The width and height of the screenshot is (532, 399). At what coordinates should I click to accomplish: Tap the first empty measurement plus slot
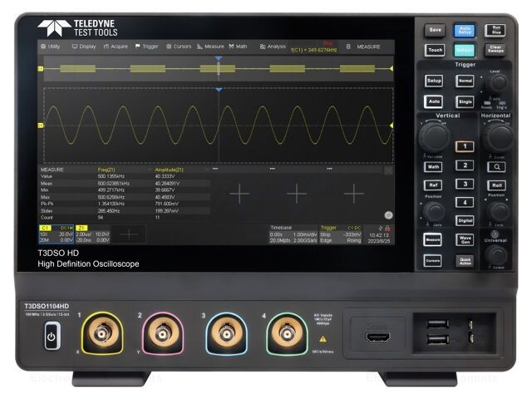tap(239, 193)
